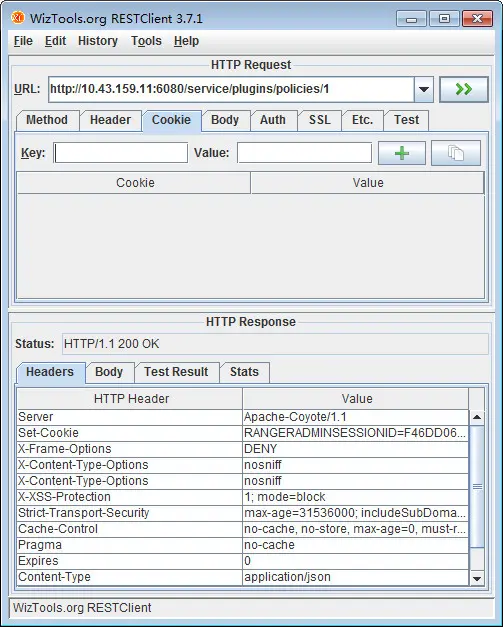Open the File menu
503x627 pixels.
tap(23, 41)
